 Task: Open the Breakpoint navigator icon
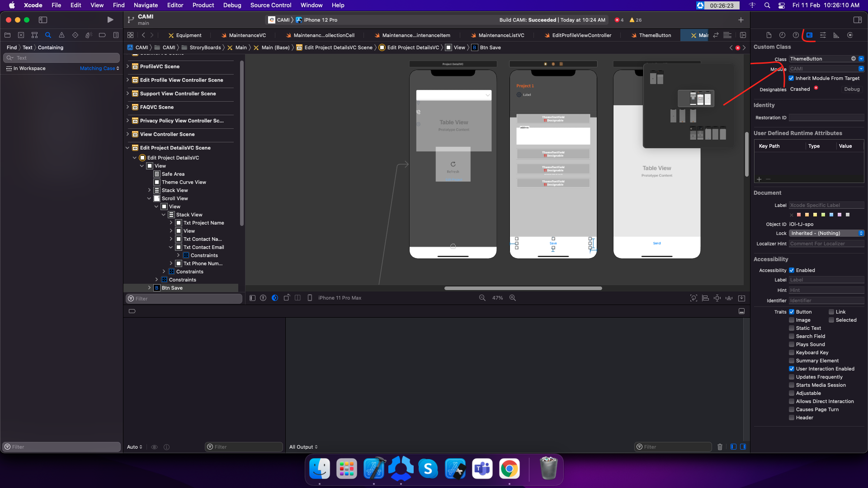102,35
